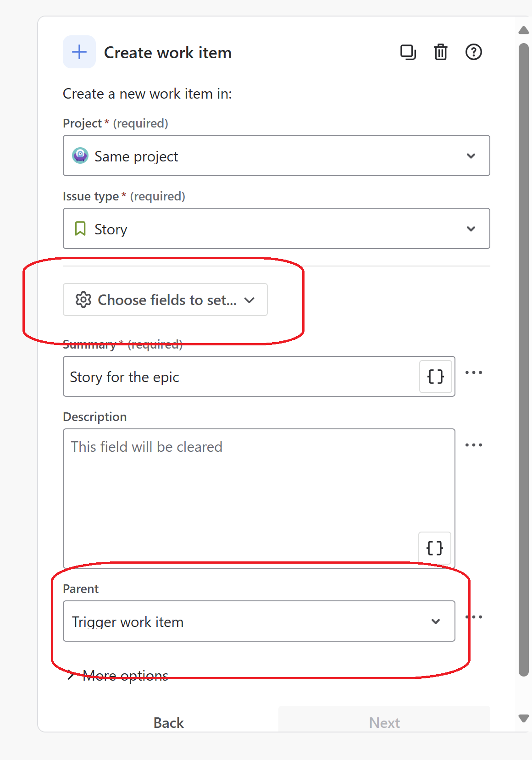Open the Parent dropdown showing Trigger work item
532x760 pixels.
pos(434,621)
